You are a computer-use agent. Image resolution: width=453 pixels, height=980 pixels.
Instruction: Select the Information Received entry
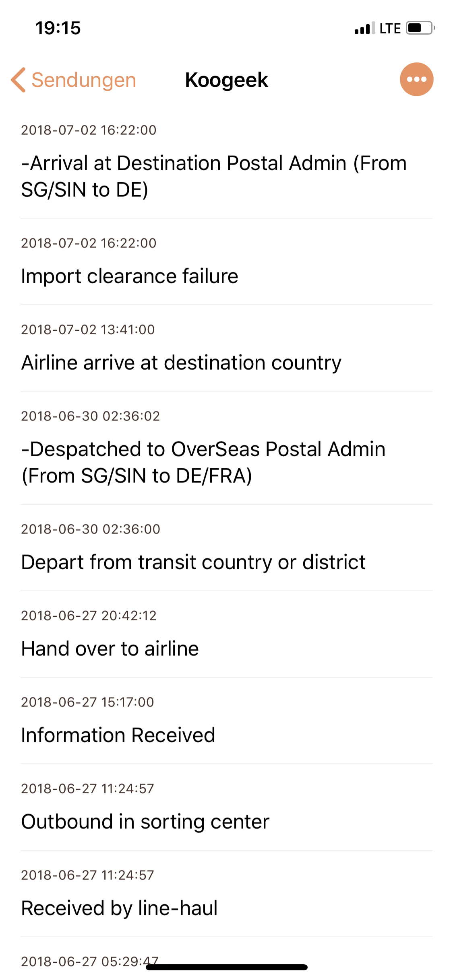118,735
